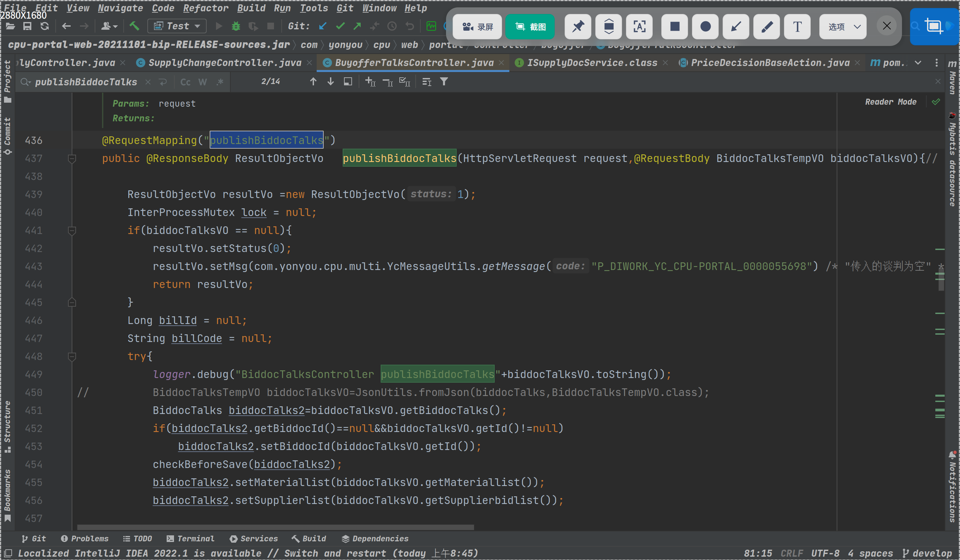Click the 录屏 screen record button
The height and width of the screenshot is (560, 960).
477,26
